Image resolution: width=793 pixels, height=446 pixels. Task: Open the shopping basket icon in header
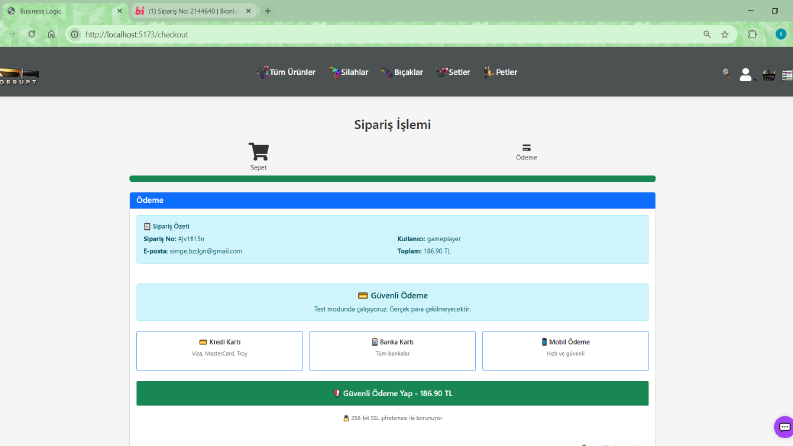pos(769,75)
